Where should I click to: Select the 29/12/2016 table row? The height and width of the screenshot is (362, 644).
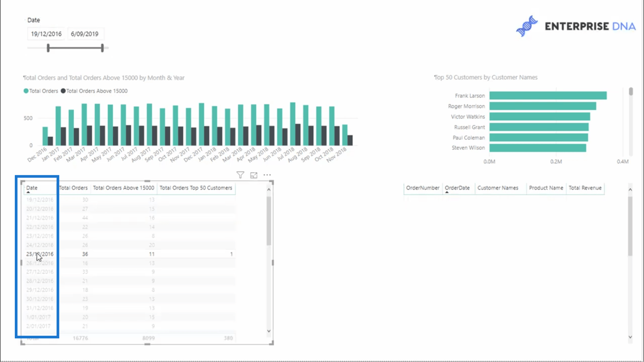pyautogui.click(x=130, y=290)
